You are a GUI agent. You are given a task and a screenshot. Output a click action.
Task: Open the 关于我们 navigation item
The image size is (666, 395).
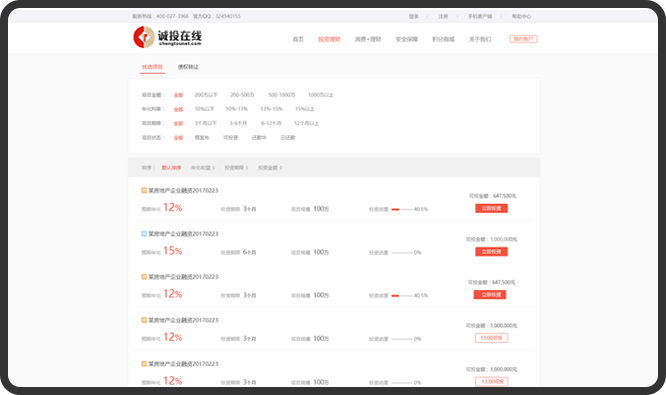480,39
